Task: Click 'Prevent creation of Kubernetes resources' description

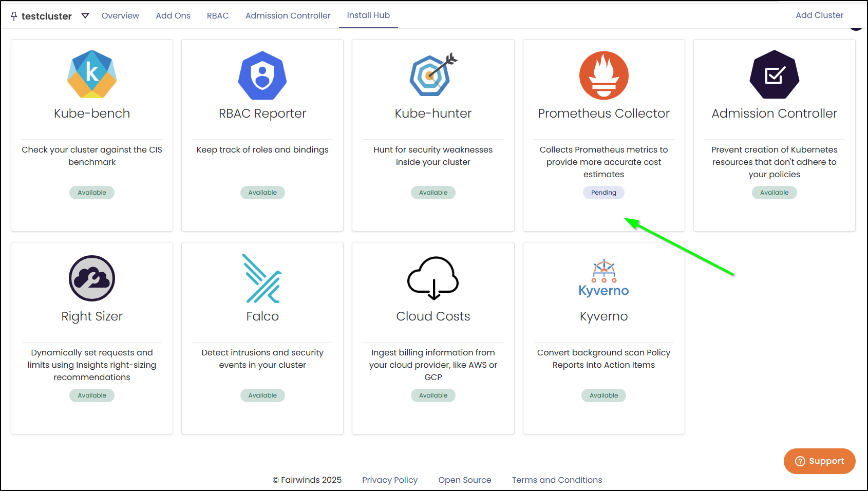Action: point(774,162)
